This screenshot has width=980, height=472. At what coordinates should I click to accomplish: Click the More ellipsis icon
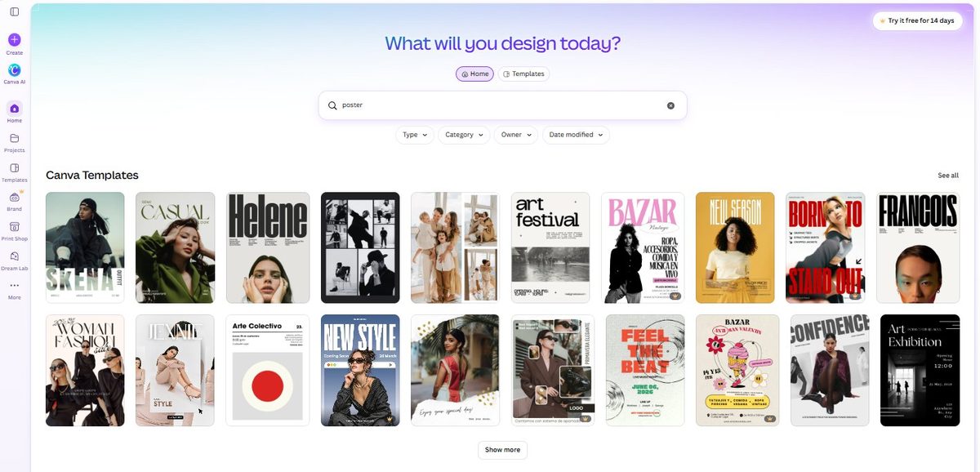[15, 285]
